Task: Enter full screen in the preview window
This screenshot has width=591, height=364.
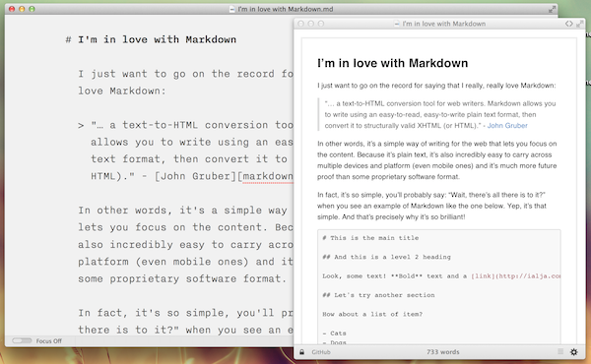Action: 580,24
